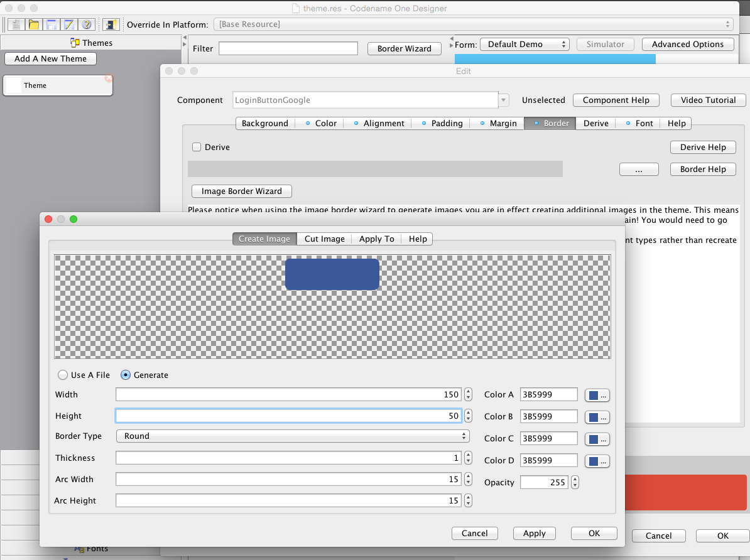
Task: Open the Color A color picker
Action: [x=597, y=395]
